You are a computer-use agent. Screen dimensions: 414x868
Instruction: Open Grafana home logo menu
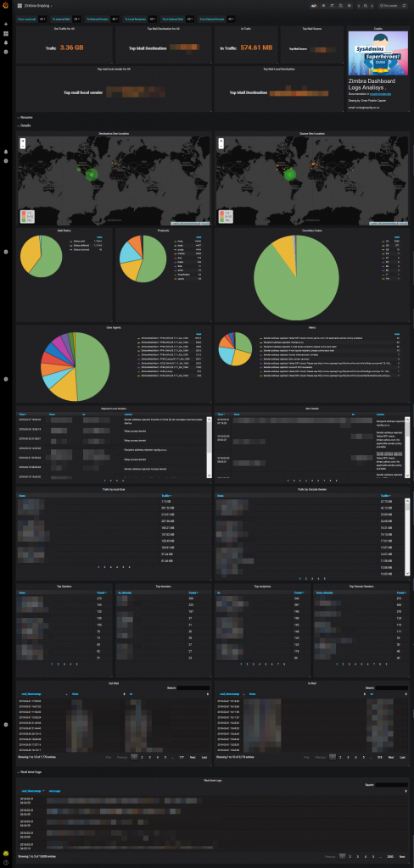pyautogui.click(x=6, y=5)
